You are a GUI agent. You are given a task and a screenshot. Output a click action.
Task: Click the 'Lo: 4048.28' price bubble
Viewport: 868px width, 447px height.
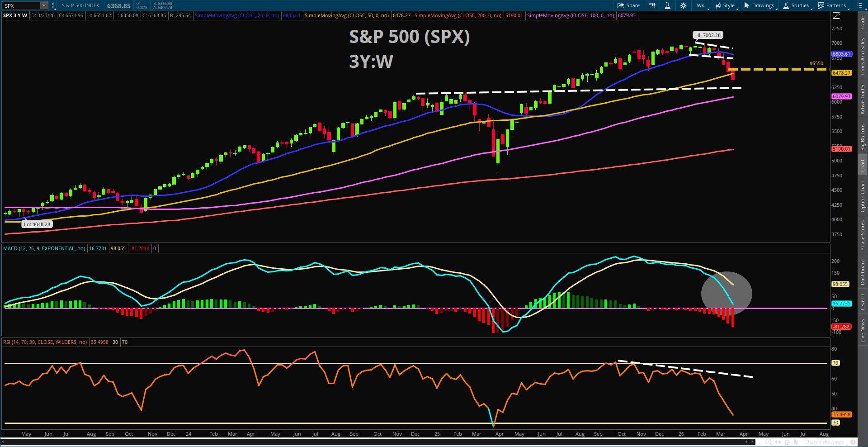(38, 224)
